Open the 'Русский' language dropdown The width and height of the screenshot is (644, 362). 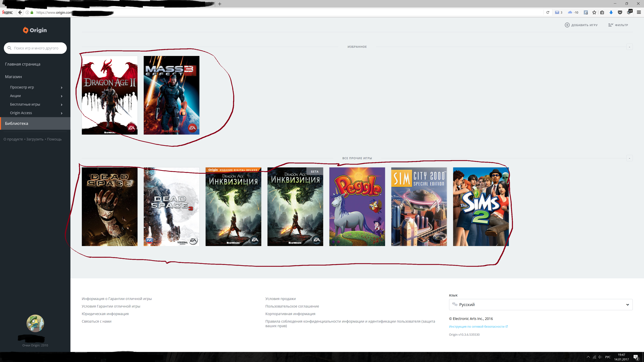(x=541, y=305)
